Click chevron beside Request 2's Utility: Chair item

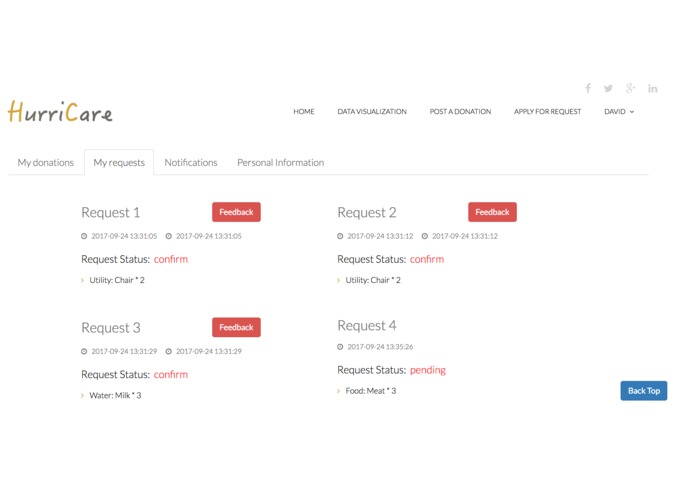coord(339,280)
